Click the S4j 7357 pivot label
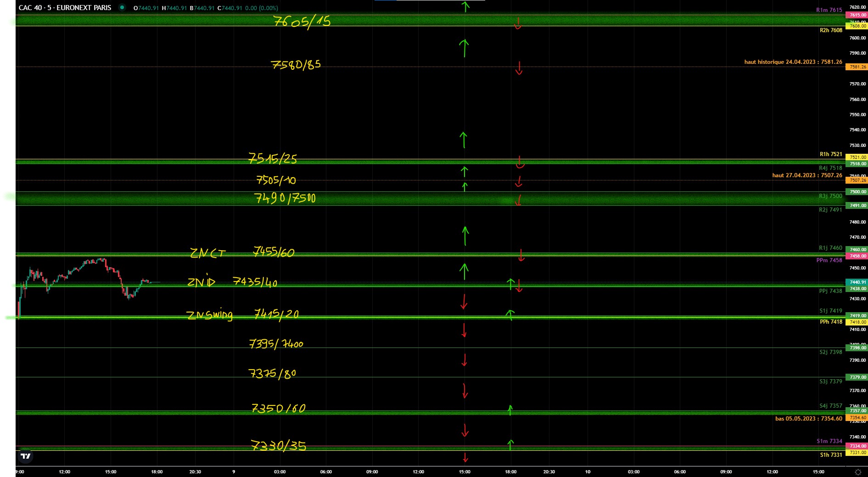868x477 pixels. 830,405
